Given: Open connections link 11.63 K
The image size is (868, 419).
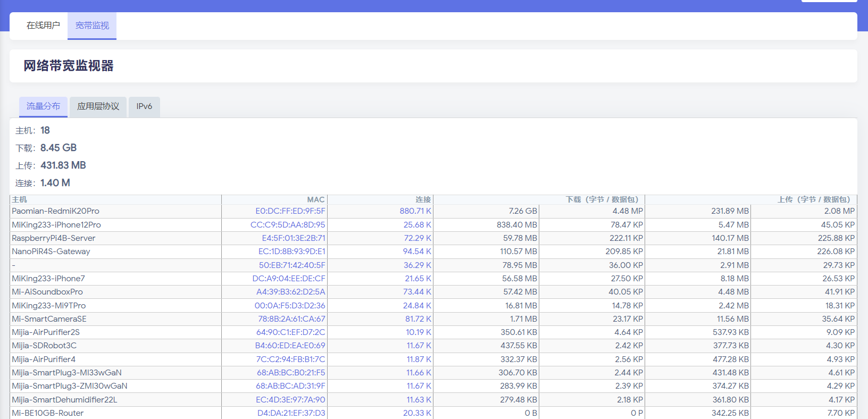Looking at the screenshot, I should 419,400.
